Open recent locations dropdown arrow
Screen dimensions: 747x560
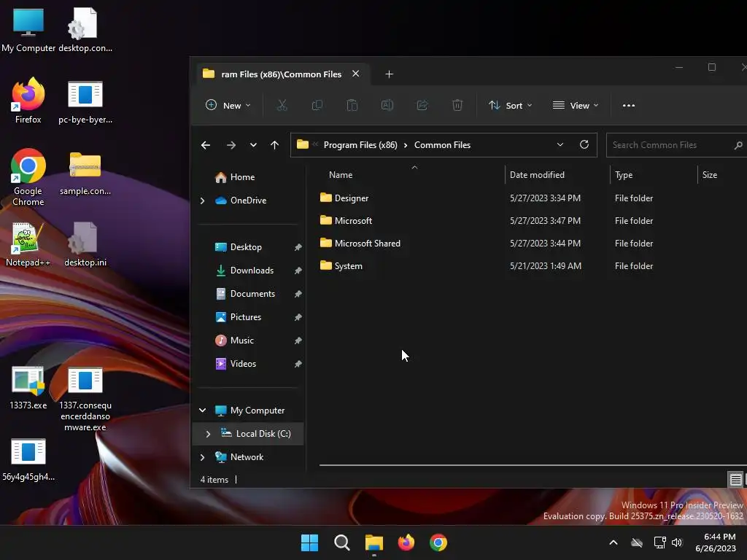tap(253, 145)
